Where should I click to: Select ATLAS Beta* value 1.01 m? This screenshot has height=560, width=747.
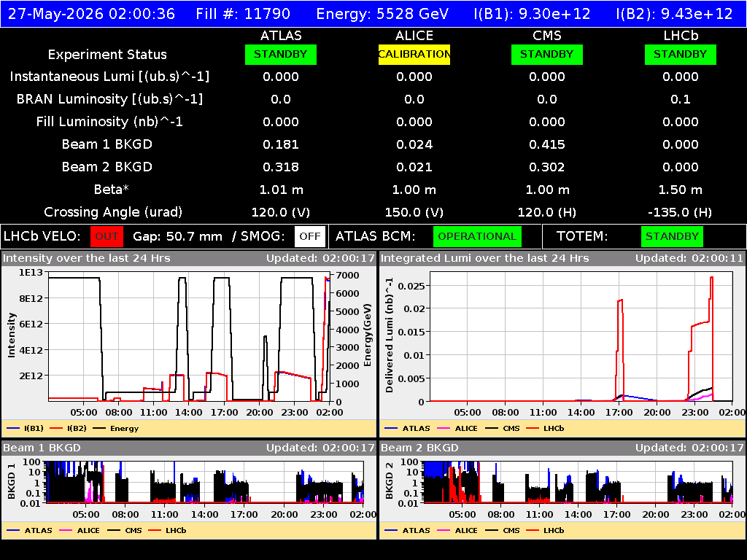[x=281, y=190]
